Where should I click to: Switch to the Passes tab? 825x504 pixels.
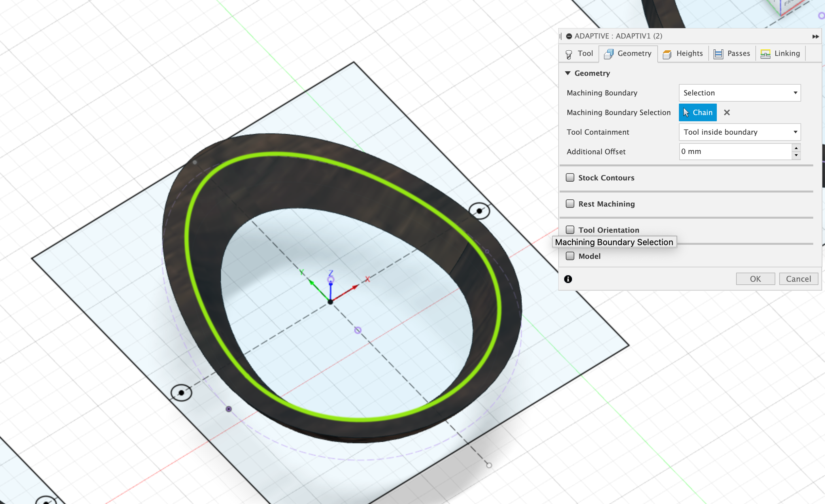732,54
